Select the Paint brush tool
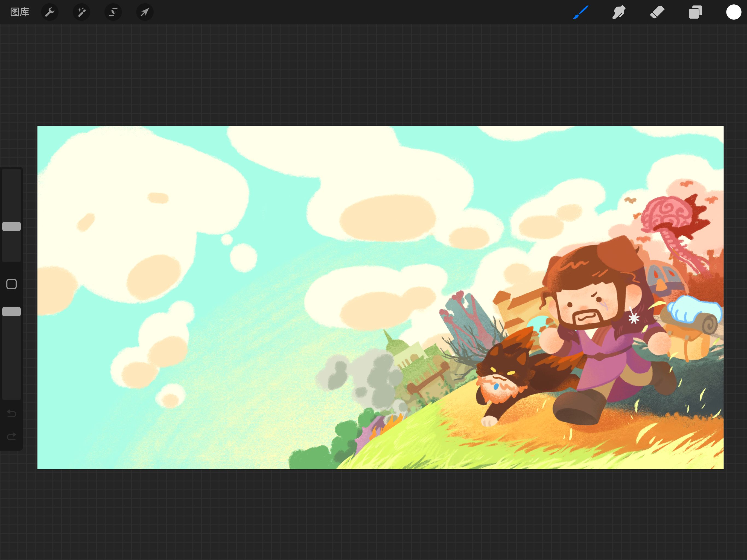Screen dimensions: 747x560 point(580,12)
